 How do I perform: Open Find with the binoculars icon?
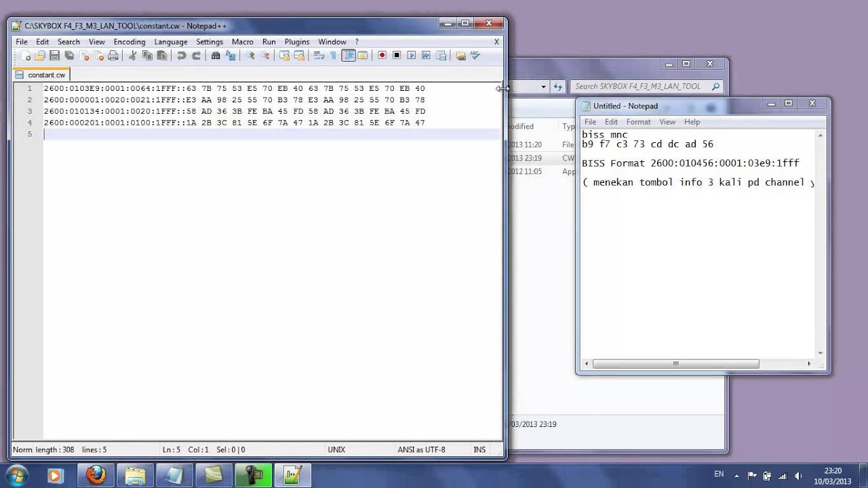(x=216, y=56)
